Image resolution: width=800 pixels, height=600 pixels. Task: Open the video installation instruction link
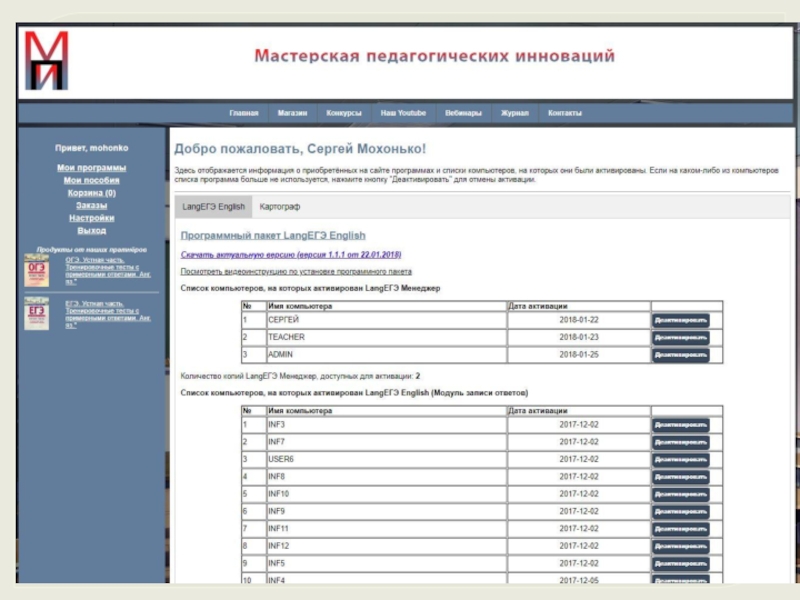click(295, 271)
